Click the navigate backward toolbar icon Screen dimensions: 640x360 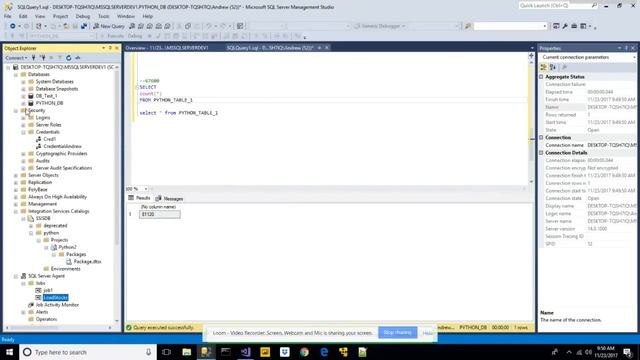click(x=13, y=26)
